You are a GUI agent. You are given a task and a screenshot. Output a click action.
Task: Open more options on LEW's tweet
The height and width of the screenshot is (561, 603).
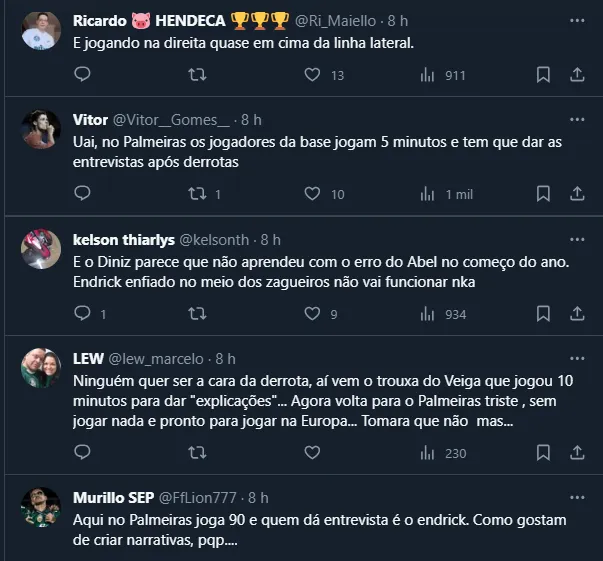click(x=577, y=358)
